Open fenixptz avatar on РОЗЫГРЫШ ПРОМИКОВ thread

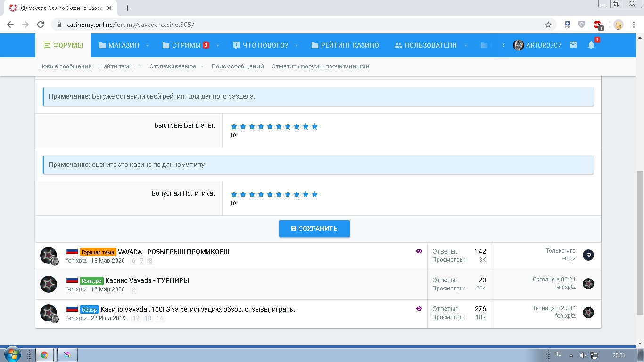click(48, 255)
